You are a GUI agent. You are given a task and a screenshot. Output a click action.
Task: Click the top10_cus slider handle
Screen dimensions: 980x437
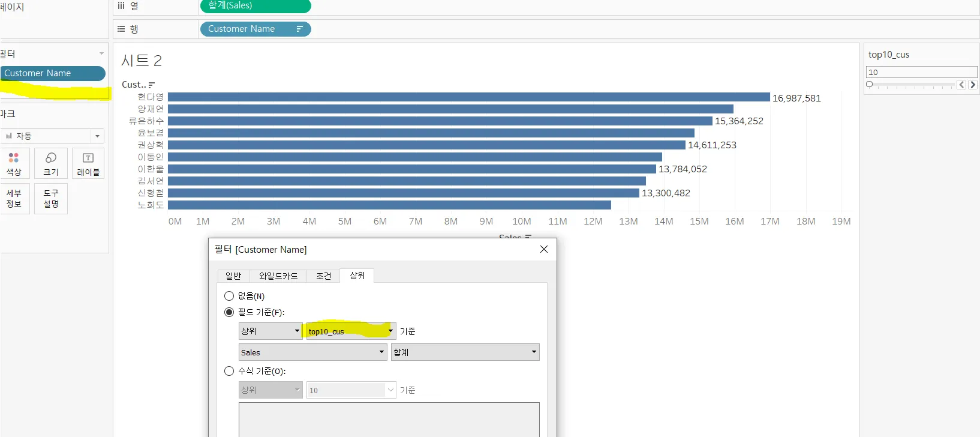click(869, 85)
